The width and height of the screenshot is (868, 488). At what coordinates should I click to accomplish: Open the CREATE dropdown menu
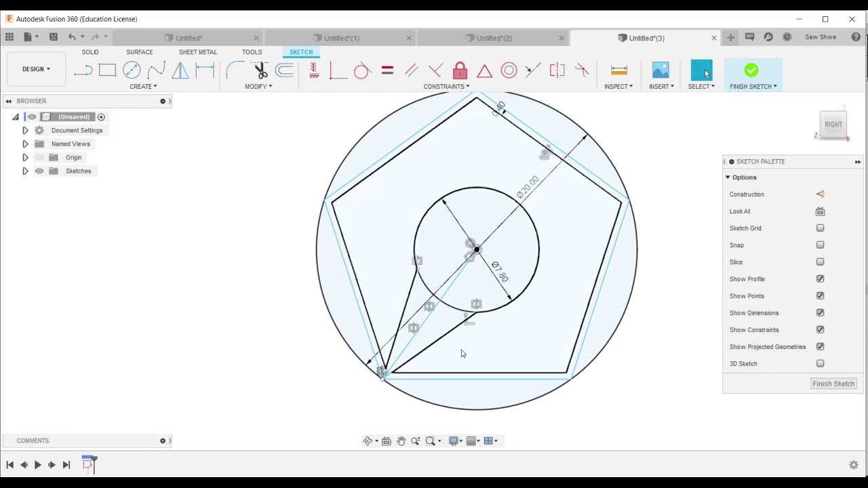(143, 87)
